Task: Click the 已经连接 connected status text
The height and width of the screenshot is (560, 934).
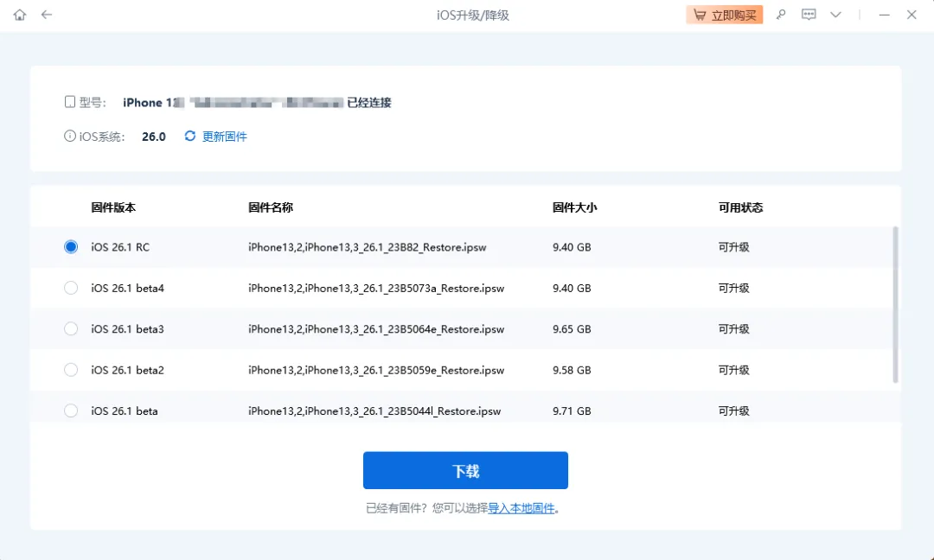Action: coord(369,102)
